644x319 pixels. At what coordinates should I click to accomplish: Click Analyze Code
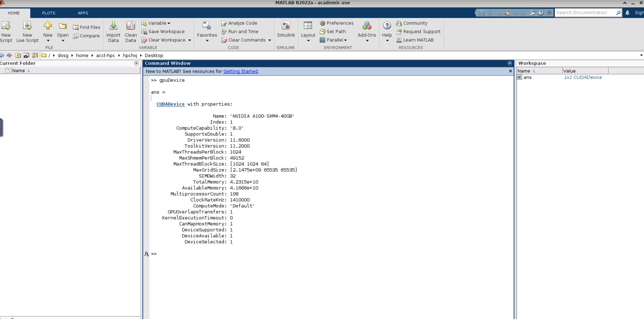[x=239, y=23]
